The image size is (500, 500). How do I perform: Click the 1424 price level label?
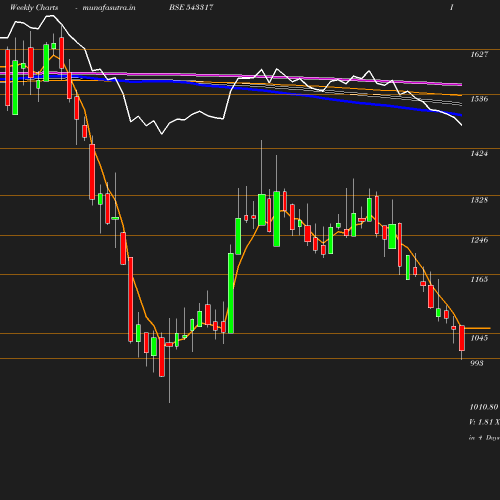tap(479, 154)
